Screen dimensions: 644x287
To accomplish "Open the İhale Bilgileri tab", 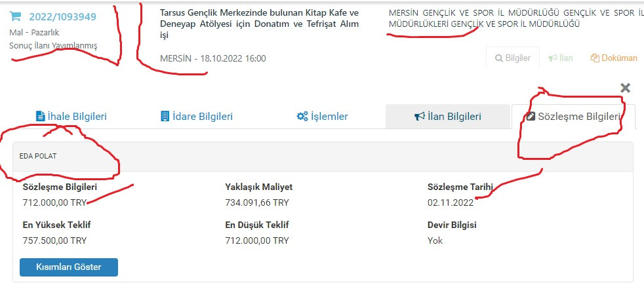I will point(71,117).
